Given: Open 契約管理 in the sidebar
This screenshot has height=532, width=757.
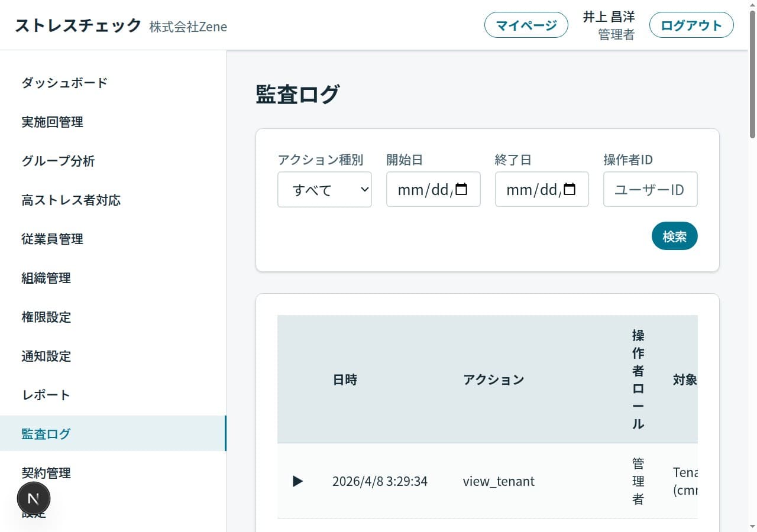Looking at the screenshot, I should tap(113, 473).
